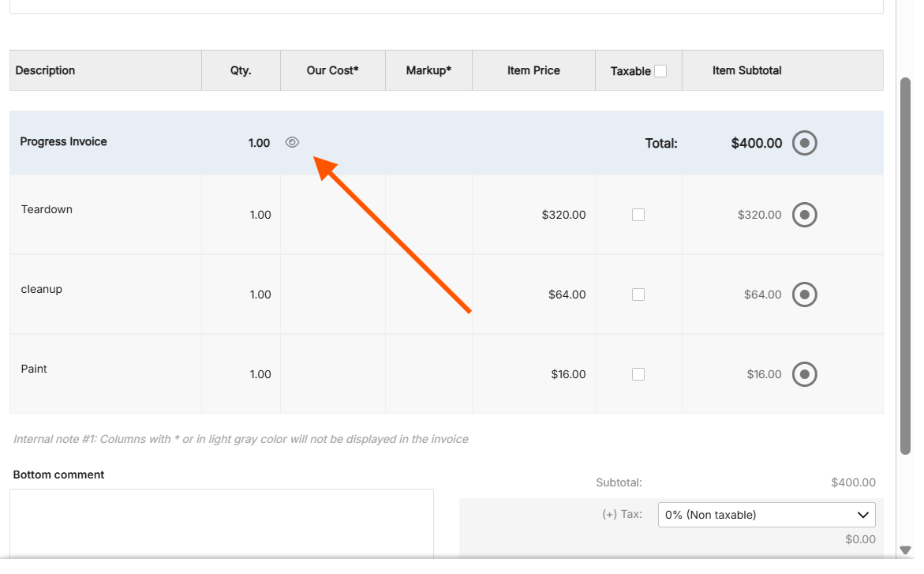Click the cleanup description cell
924x574 pixels.
tap(42, 290)
